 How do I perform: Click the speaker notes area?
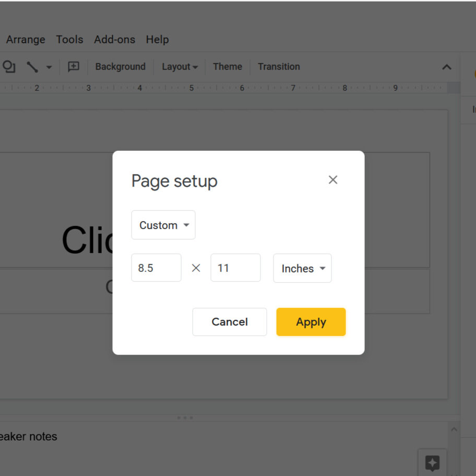click(224, 449)
